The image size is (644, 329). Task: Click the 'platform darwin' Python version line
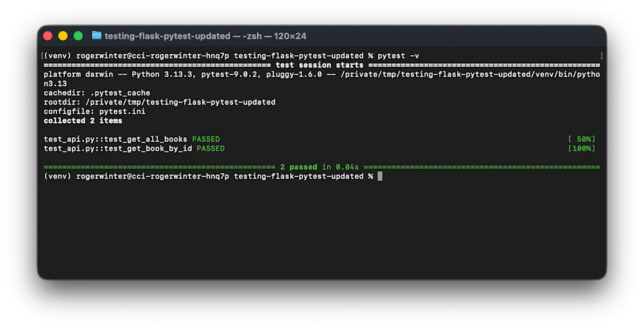(x=322, y=79)
